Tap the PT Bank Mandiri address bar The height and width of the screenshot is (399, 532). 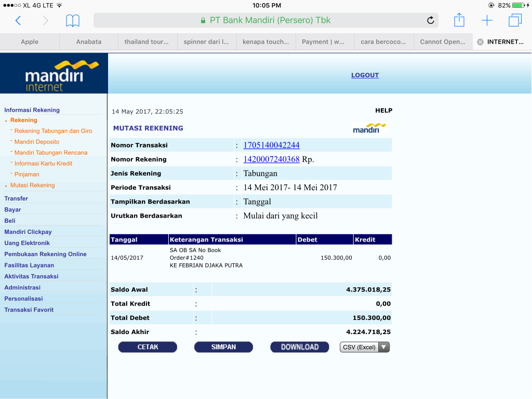[265, 20]
